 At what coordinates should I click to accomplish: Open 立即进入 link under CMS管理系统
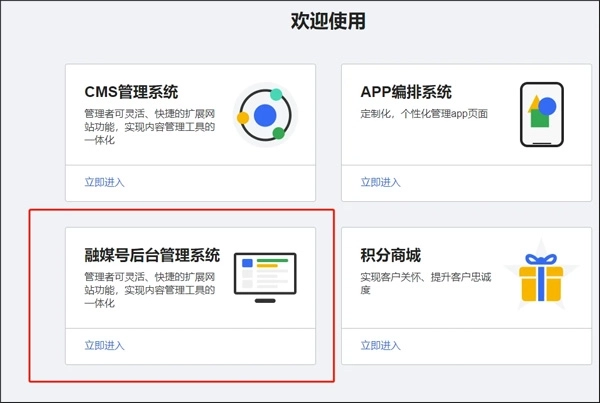105,182
